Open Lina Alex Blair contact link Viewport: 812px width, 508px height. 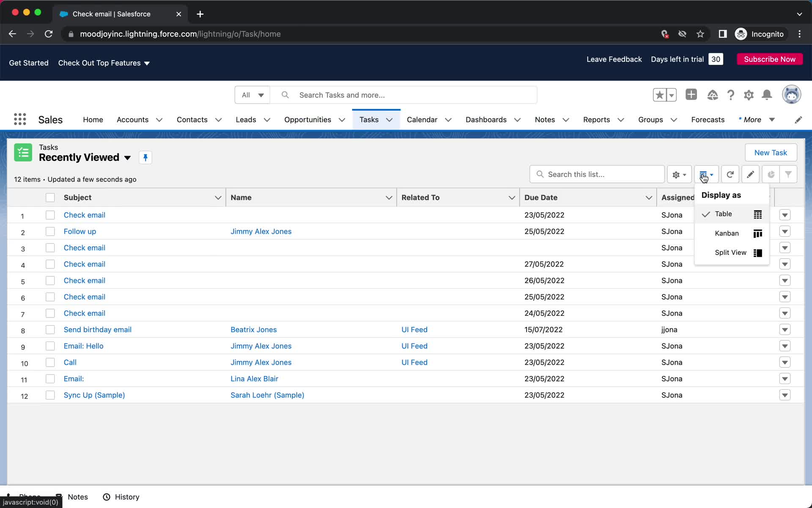(x=255, y=379)
